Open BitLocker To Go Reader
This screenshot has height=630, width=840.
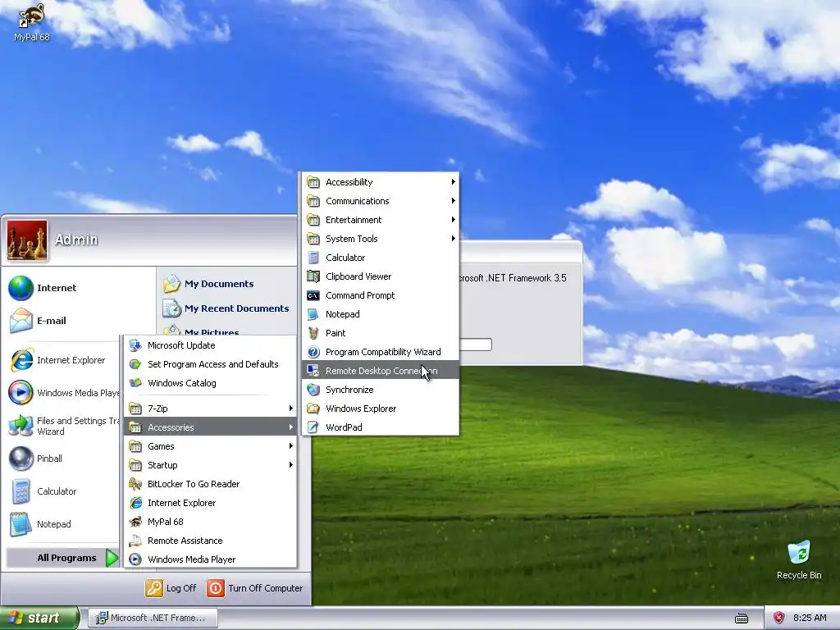[x=210, y=484]
